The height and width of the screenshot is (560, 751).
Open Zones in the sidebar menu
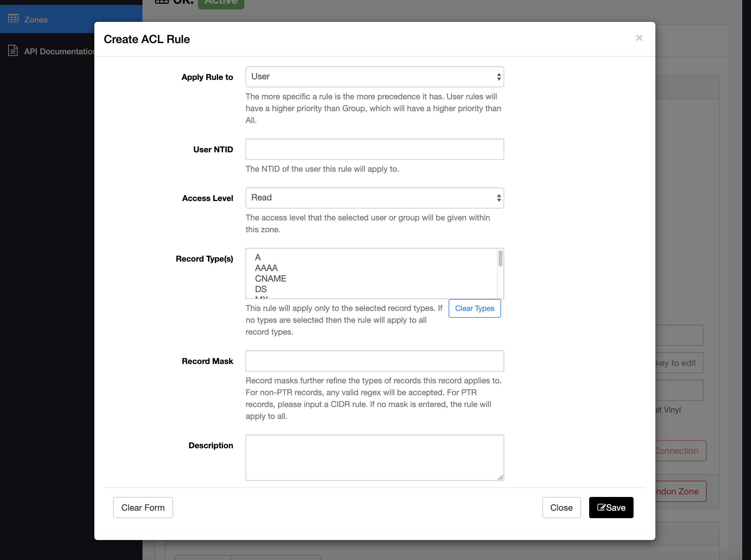[x=36, y=19]
